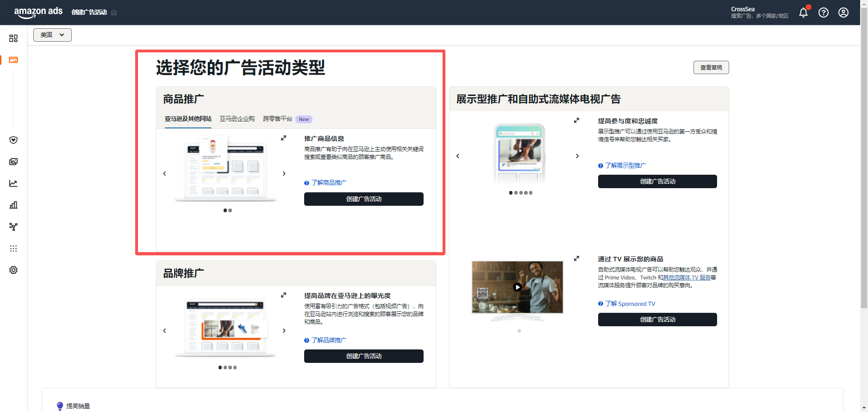Switch to the 跨零售平台 tab
This screenshot has height=412, width=868.
coord(277,119)
